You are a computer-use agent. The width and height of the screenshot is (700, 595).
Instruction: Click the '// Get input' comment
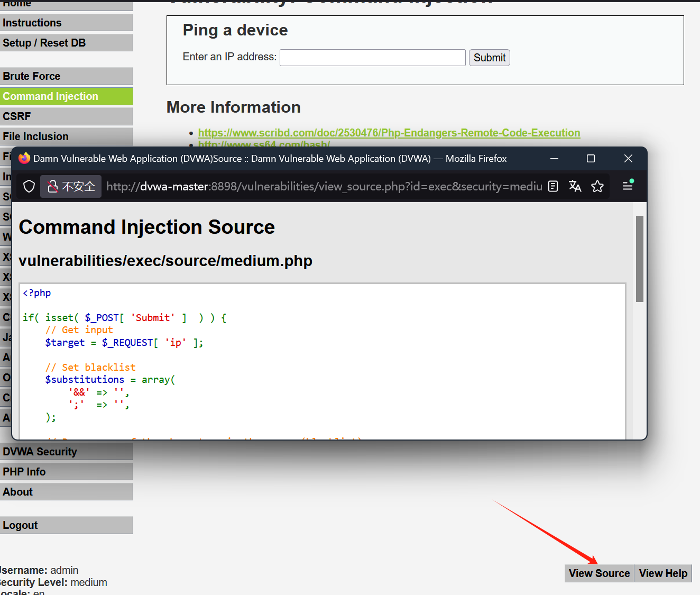[x=79, y=330]
